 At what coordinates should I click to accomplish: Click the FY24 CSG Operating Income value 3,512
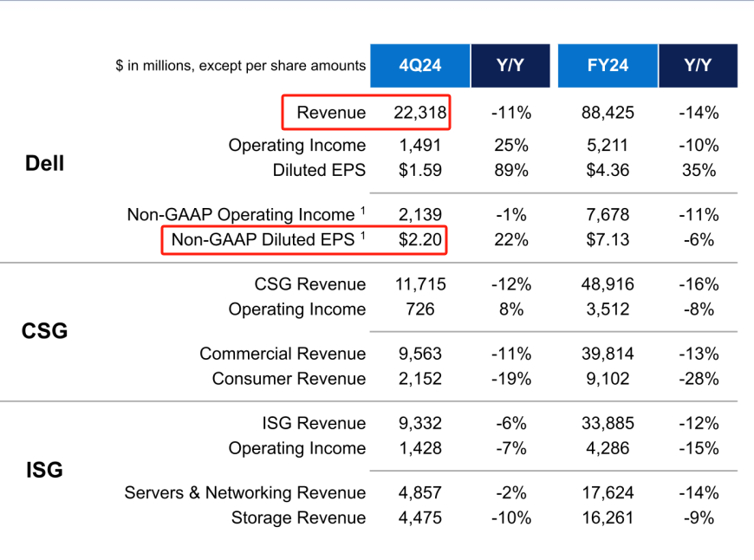point(608,309)
